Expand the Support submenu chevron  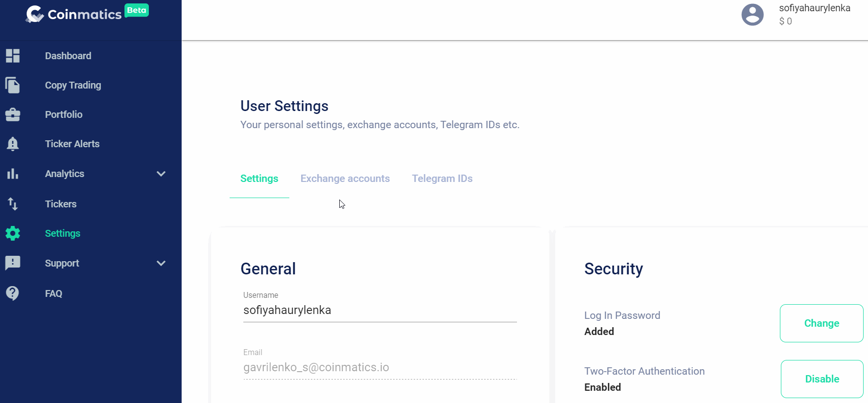point(161,263)
